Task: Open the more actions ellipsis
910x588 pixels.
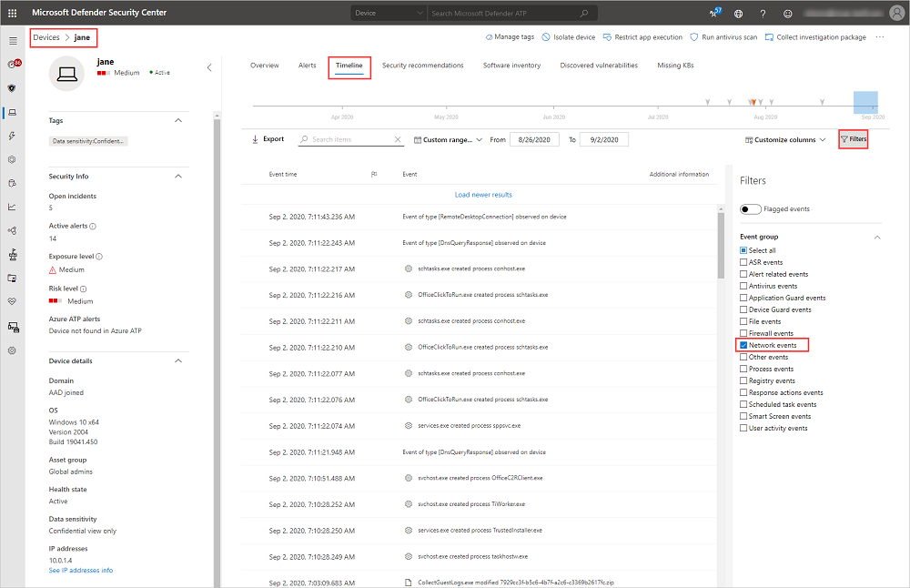Action: (x=880, y=37)
